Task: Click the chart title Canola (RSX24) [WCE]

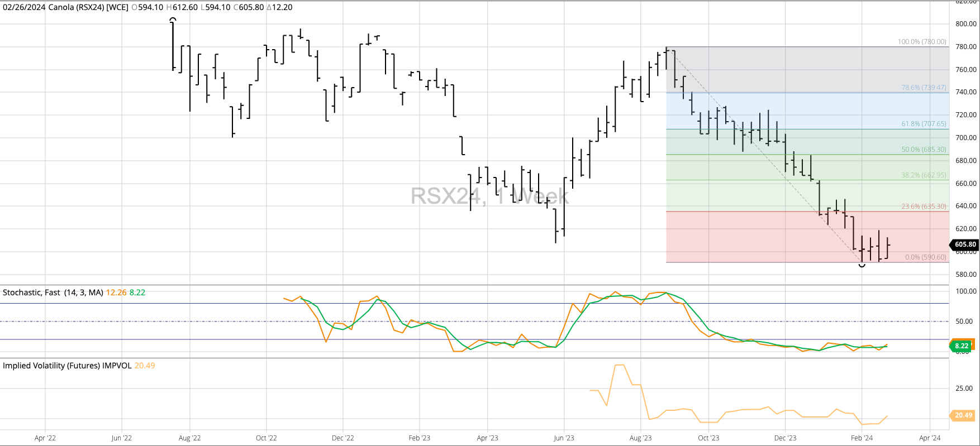Action: (88, 7)
